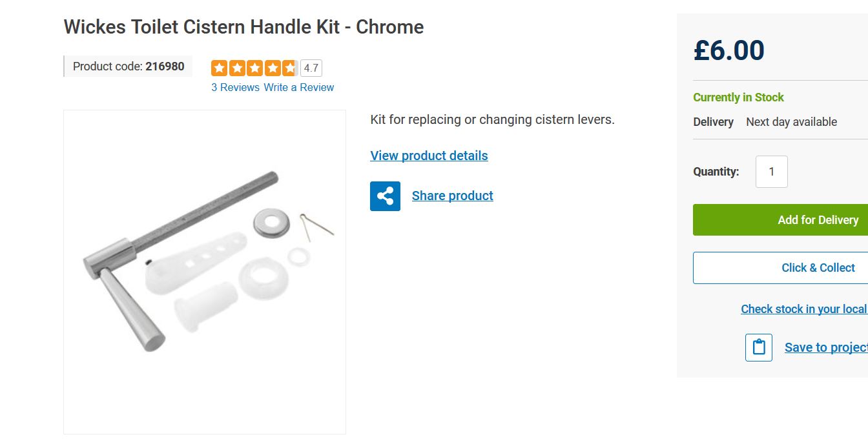Open the Write a Review link
Image resolution: width=868 pixels, height=448 pixels.
point(298,87)
